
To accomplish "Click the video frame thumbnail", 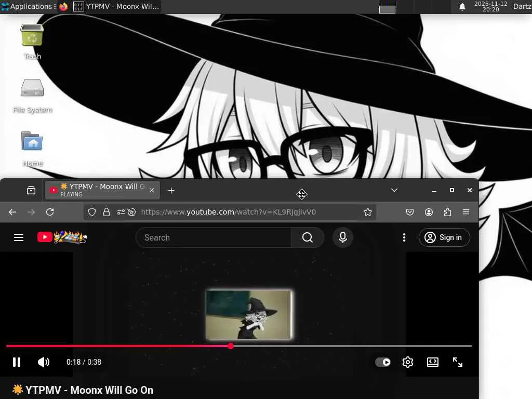I will pyautogui.click(x=249, y=314).
